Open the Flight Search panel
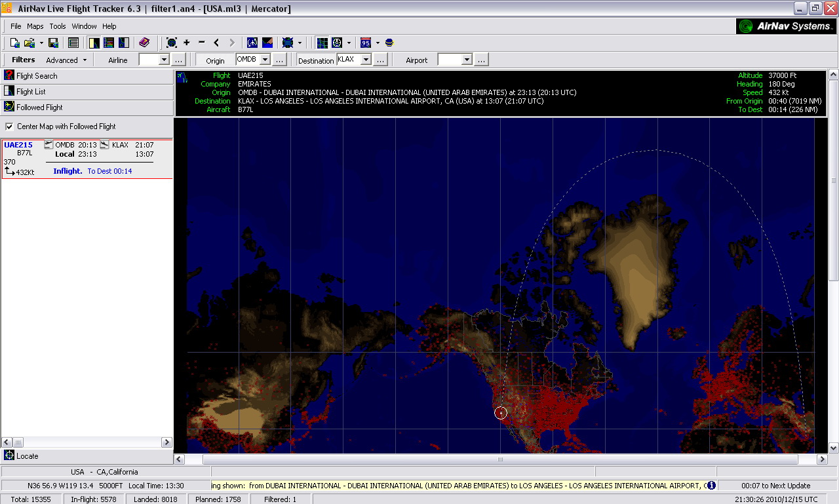Viewport: 839px width, 504px height. tap(87, 76)
